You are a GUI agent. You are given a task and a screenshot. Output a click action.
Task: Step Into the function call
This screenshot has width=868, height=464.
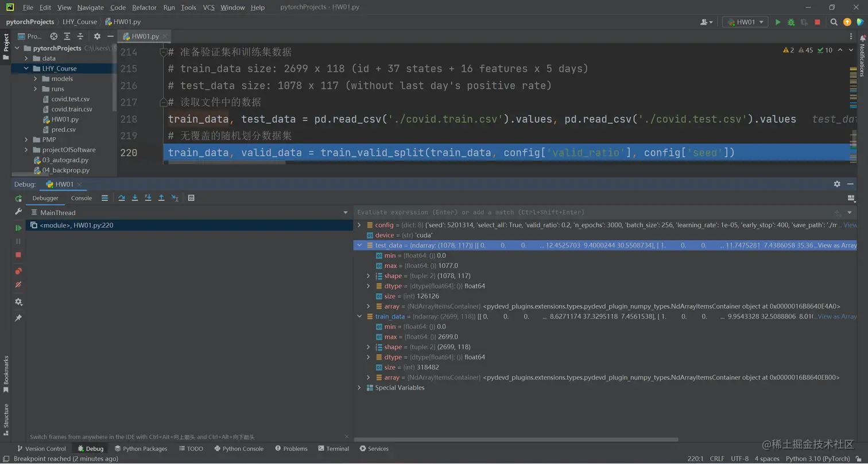tap(135, 198)
